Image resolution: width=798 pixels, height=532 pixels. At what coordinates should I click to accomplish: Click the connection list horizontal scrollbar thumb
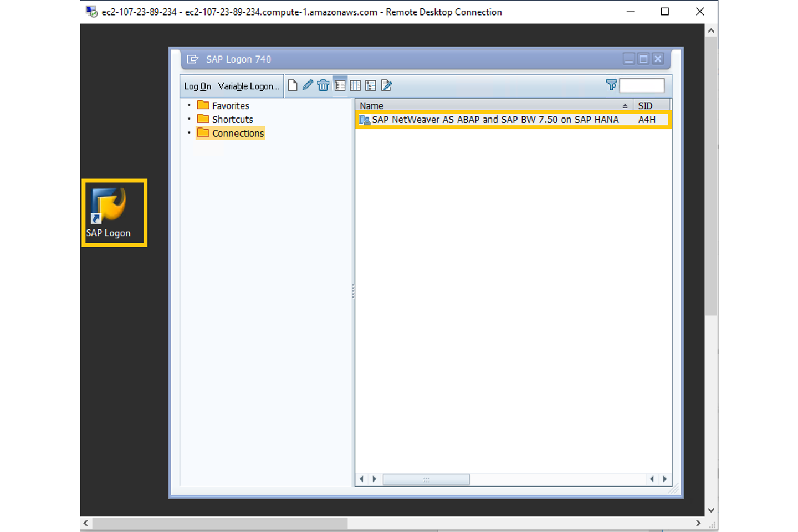pos(426,479)
